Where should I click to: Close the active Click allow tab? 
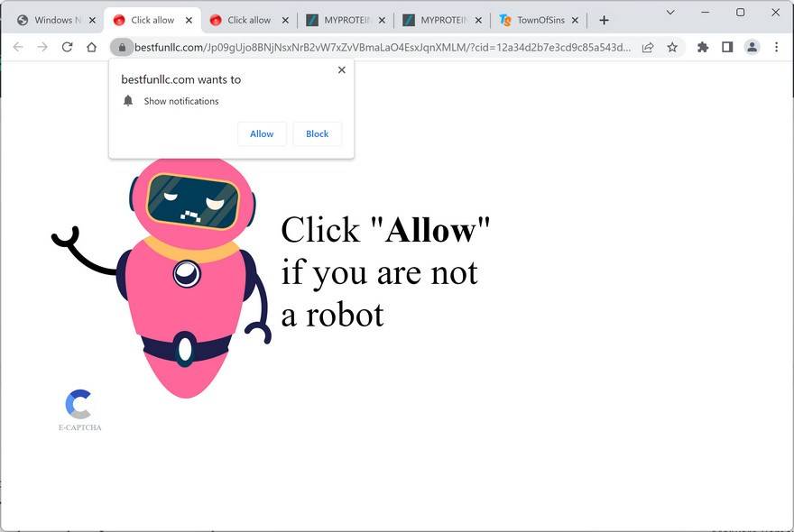coord(189,20)
